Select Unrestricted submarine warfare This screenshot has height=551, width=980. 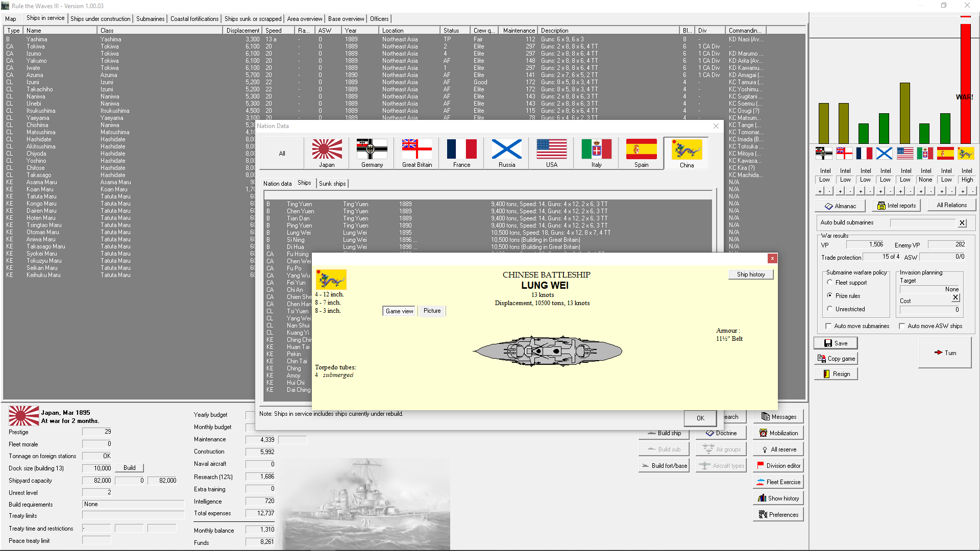coord(830,309)
